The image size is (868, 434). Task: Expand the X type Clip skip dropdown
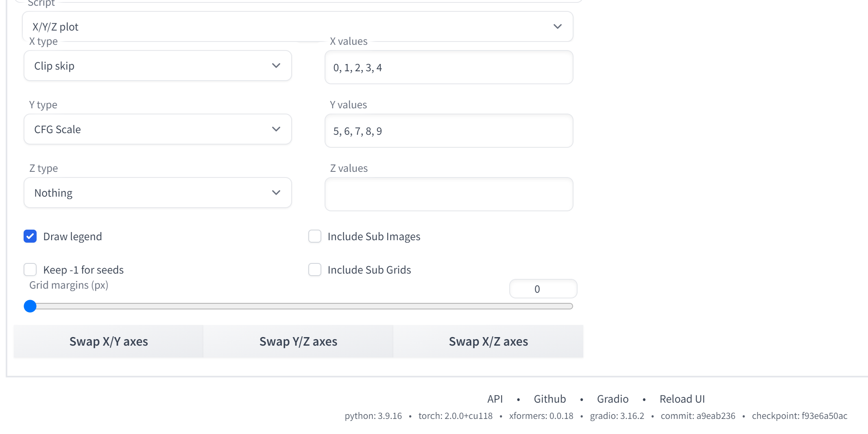[157, 66]
